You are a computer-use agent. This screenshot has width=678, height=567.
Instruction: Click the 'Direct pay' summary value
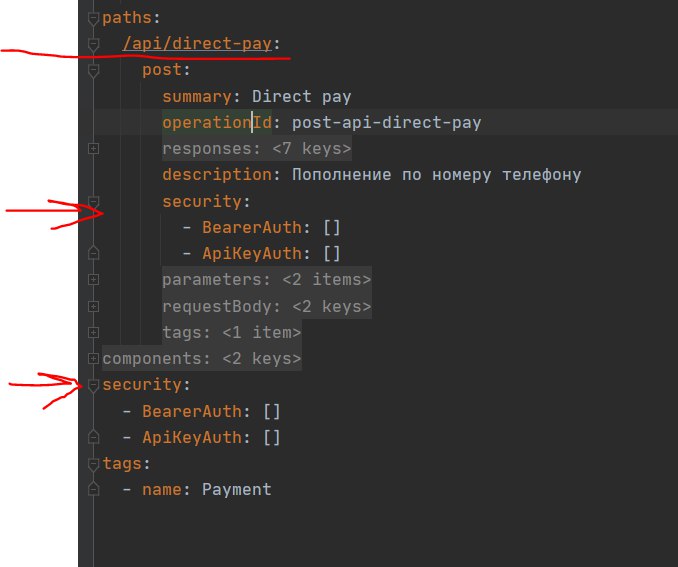(301, 96)
